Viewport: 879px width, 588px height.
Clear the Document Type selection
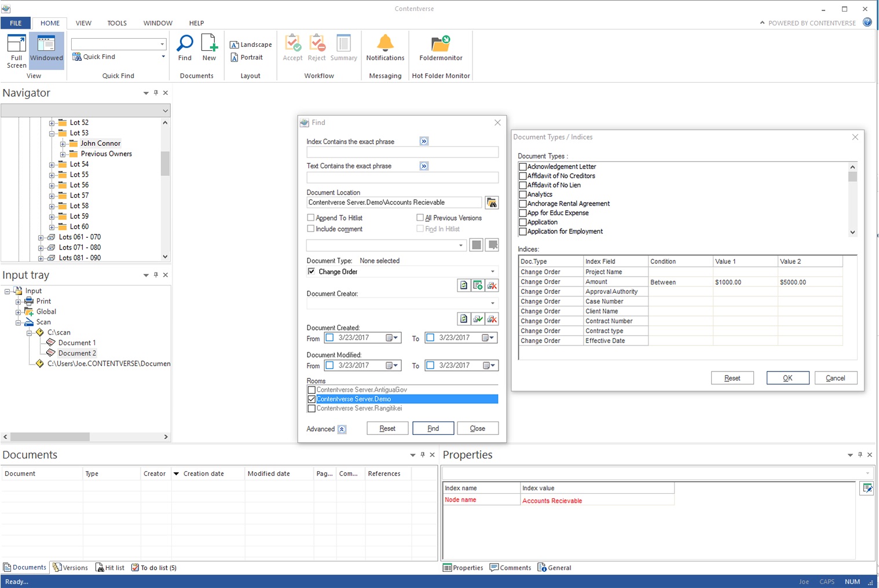pos(492,285)
